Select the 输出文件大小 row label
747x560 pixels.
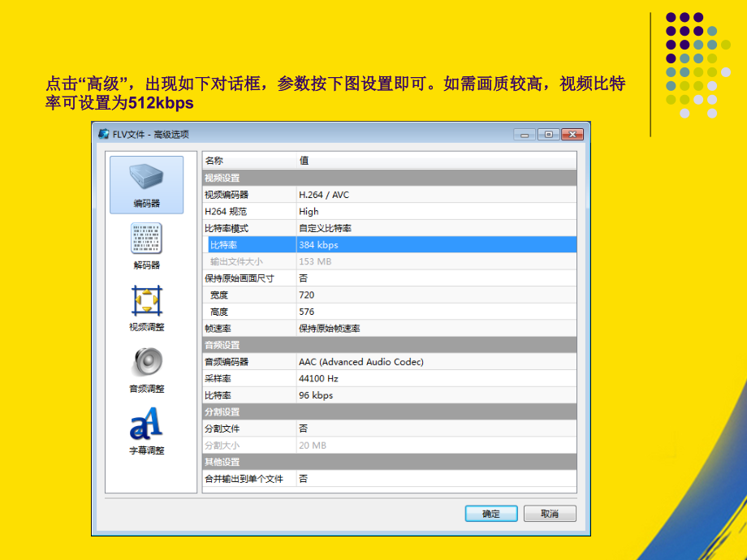237,261
